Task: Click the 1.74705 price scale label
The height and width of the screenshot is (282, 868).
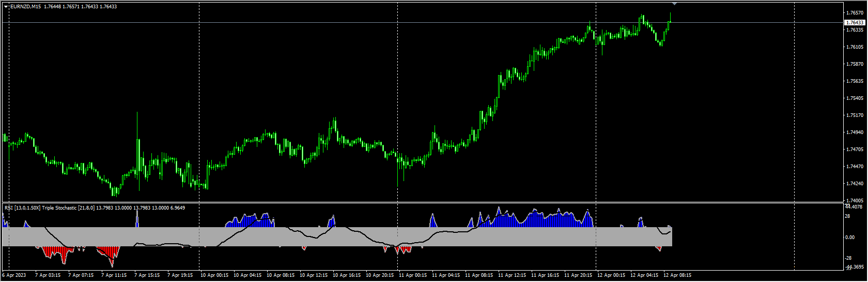Action: (x=855, y=150)
